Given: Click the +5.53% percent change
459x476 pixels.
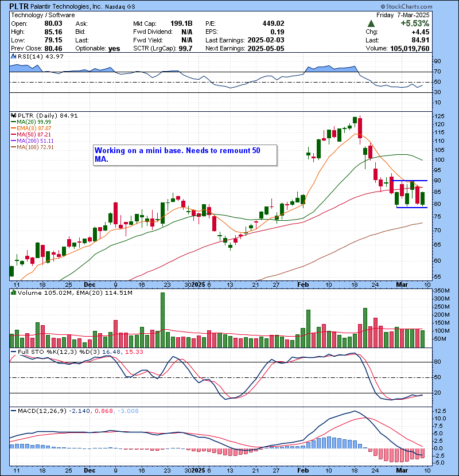Looking at the screenshot, I should pos(415,24).
